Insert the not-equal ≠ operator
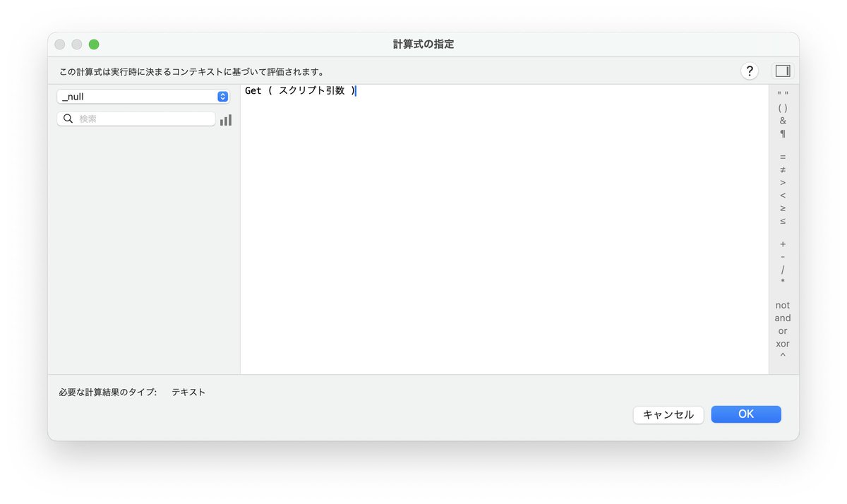 point(783,169)
